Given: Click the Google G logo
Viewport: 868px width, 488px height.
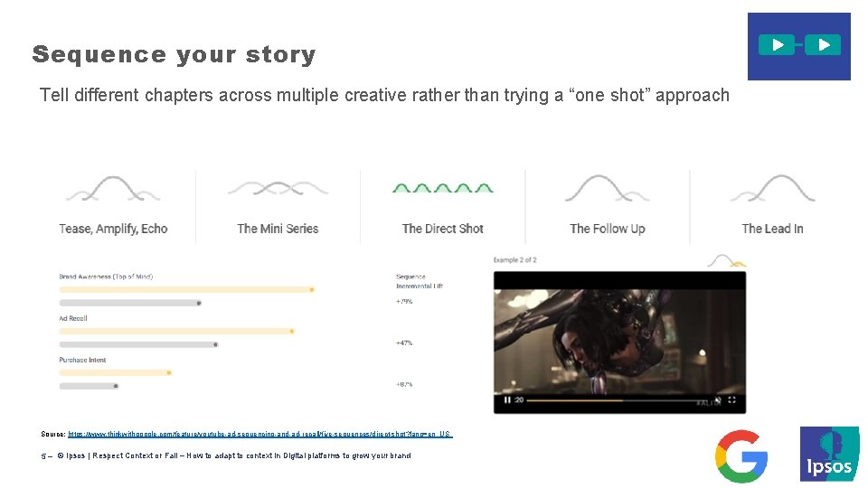Looking at the screenshot, I should pyautogui.click(x=741, y=456).
